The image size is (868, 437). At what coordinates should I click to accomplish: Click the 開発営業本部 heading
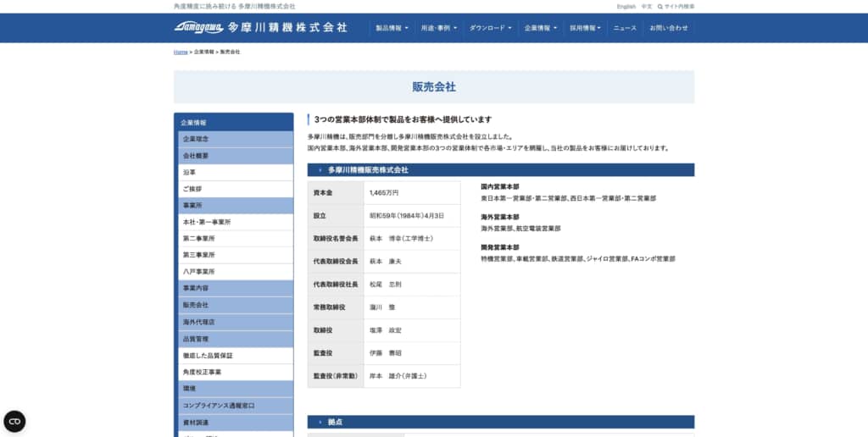coord(500,247)
